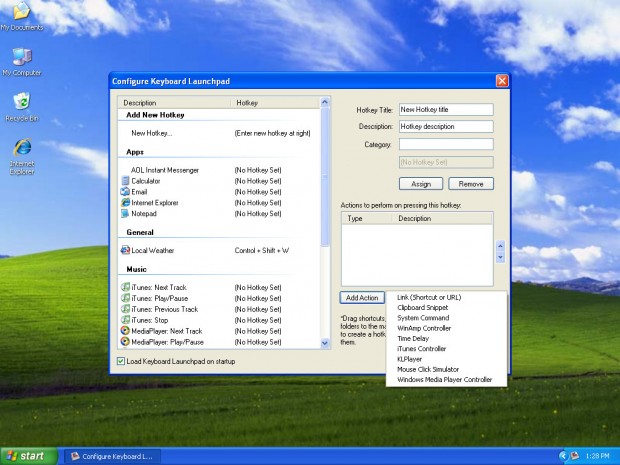Select My Documents desktop icon

point(22,16)
